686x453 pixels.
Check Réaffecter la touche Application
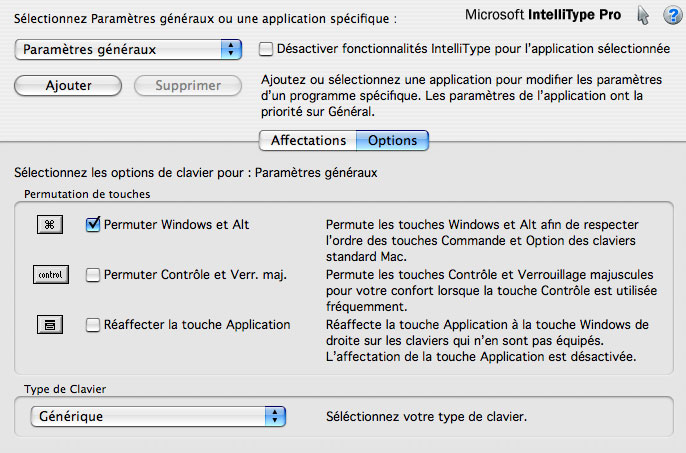pos(93,325)
